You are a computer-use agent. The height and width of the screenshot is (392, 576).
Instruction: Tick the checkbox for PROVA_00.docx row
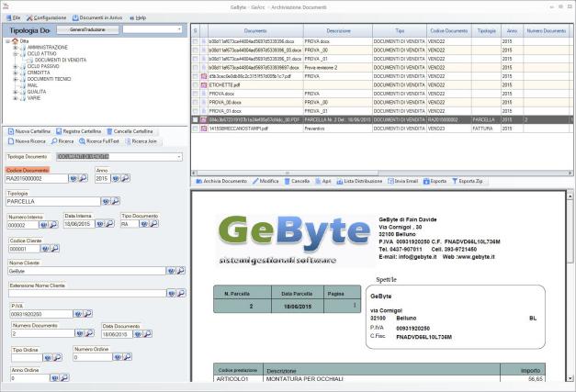click(x=195, y=103)
